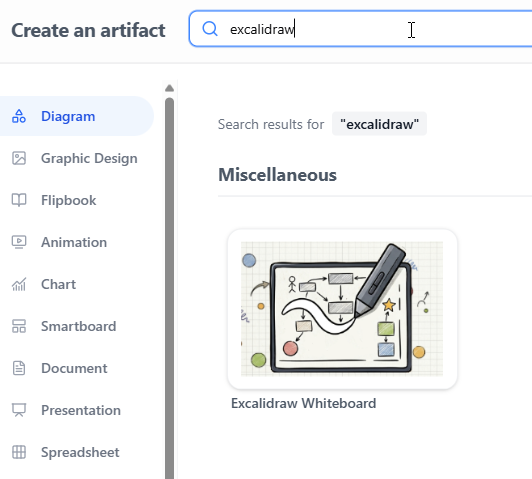Image resolution: width=532 pixels, height=479 pixels.
Task: Open the Flipbook category
Action: click(x=77, y=200)
